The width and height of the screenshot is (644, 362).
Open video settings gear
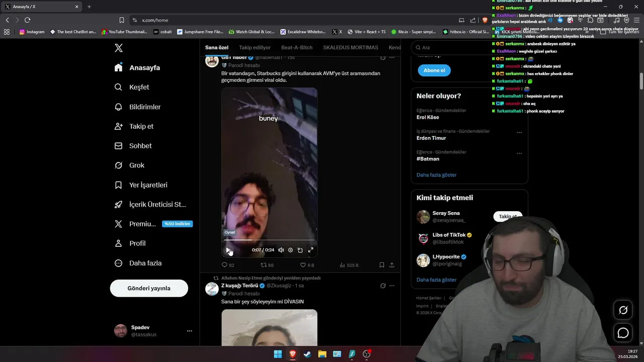tap(290, 250)
